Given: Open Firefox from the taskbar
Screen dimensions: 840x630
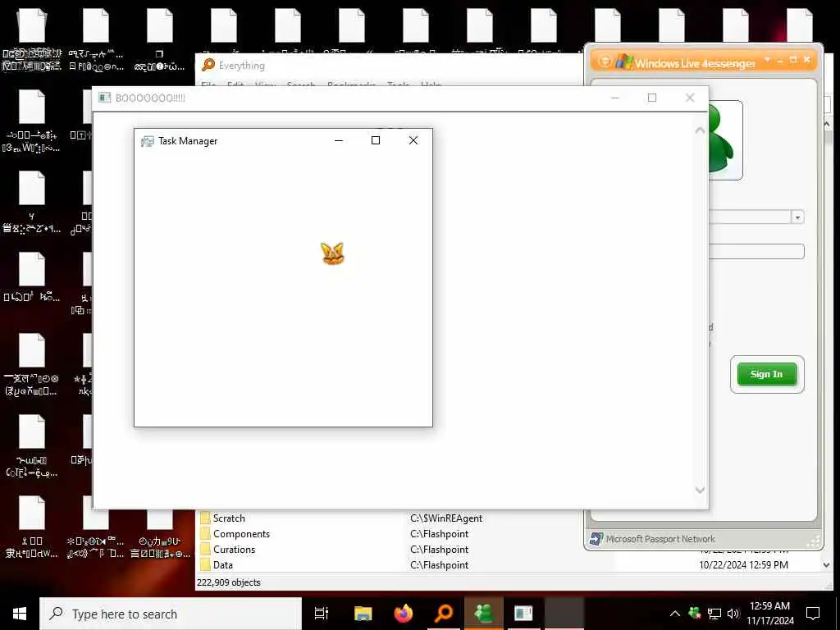Looking at the screenshot, I should [x=404, y=614].
